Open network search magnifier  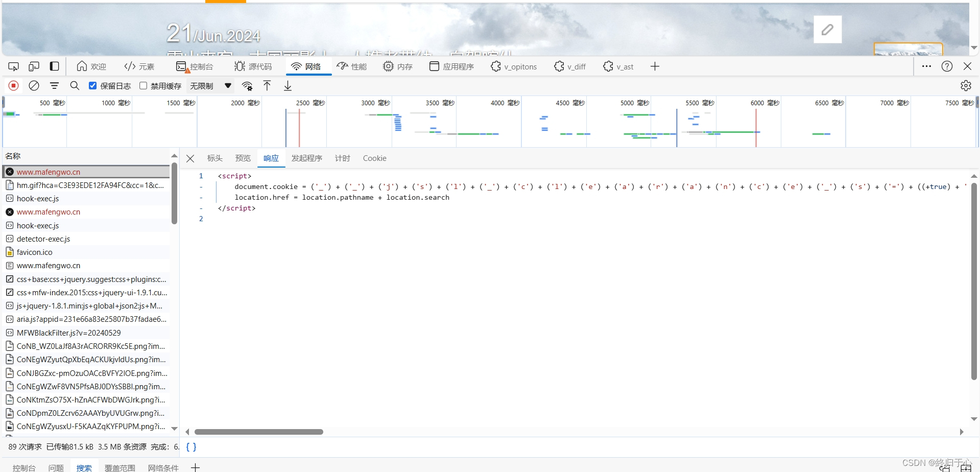(75, 86)
